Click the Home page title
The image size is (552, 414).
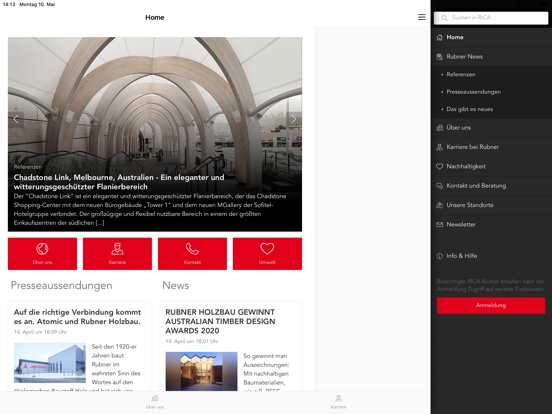coord(155,17)
